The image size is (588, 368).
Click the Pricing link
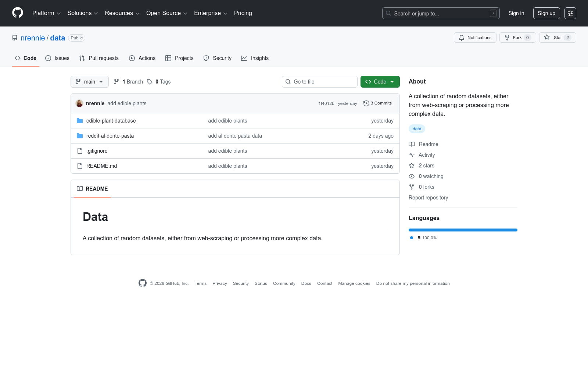243,13
